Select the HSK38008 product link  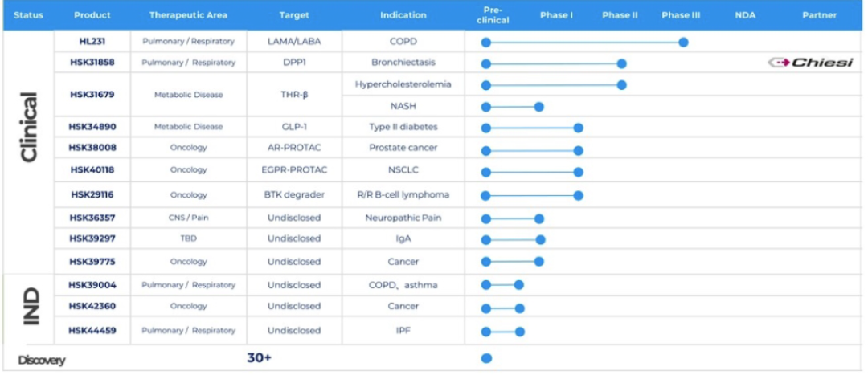92,148
